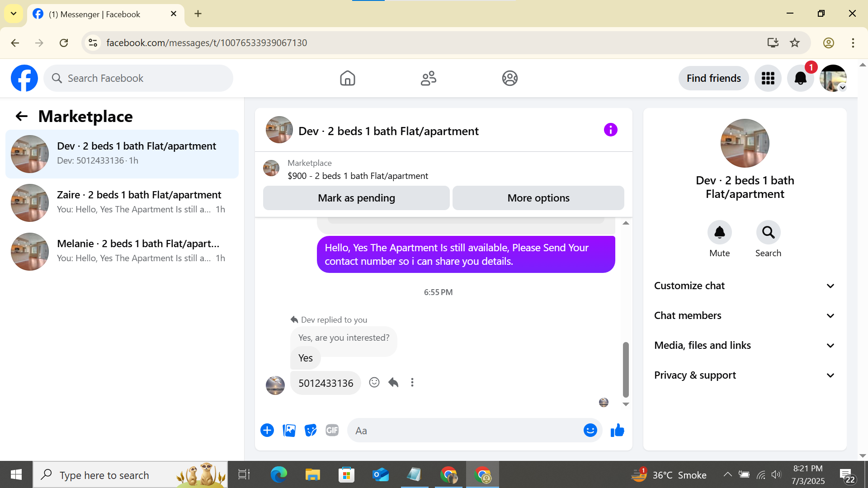Reply to the 5012433136 message
The height and width of the screenshot is (488, 868).
393,383
